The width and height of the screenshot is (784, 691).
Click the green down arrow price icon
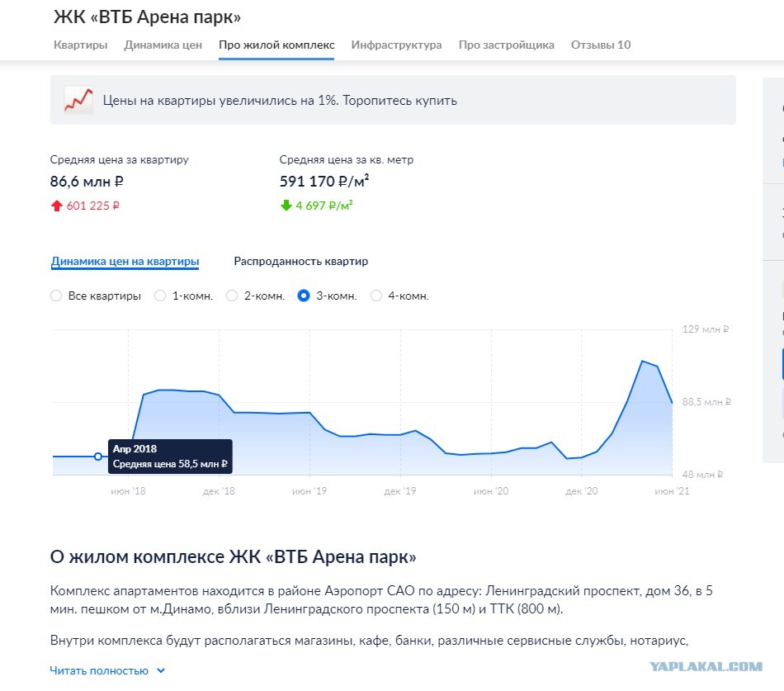(x=286, y=206)
